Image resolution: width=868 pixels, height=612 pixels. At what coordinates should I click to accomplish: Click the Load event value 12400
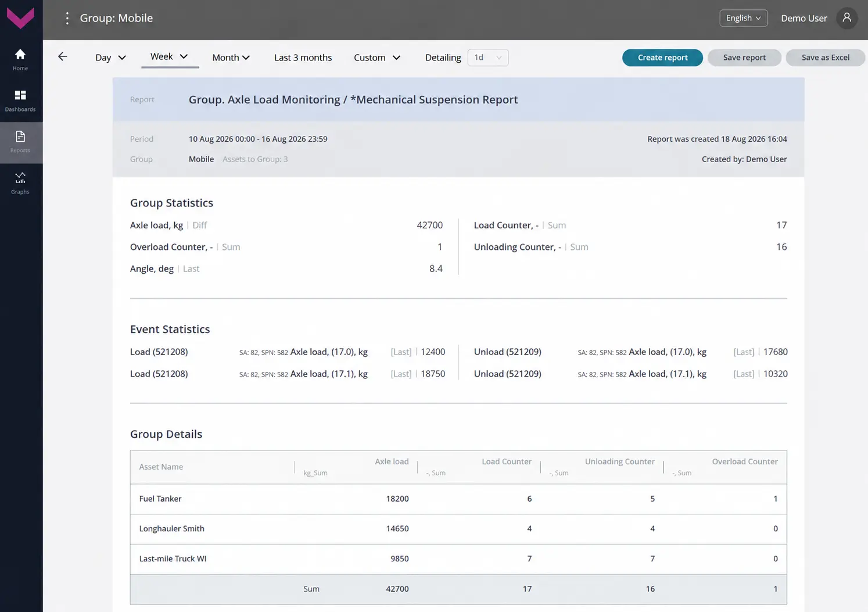[x=433, y=352]
